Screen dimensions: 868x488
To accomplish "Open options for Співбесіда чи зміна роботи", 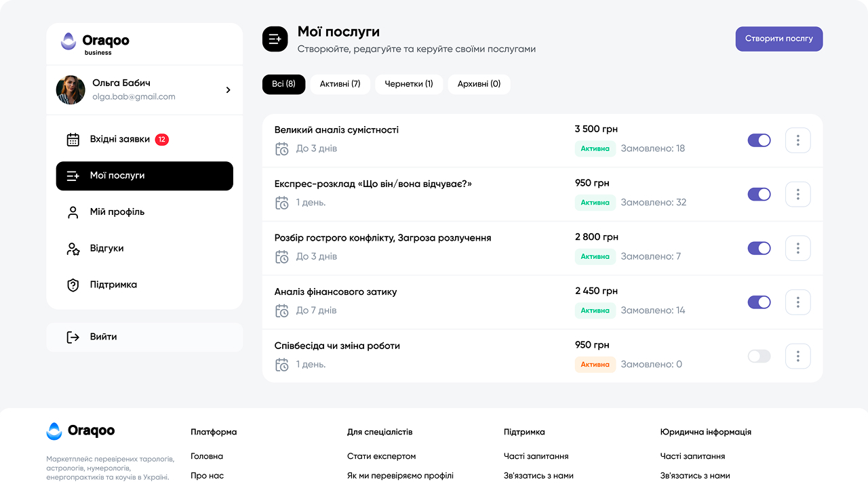I will click(x=798, y=356).
